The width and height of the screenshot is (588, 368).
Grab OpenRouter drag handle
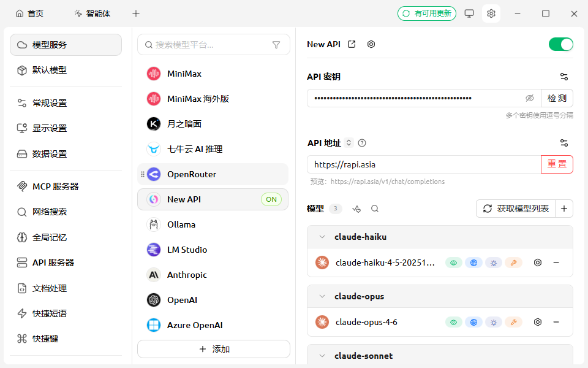143,174
